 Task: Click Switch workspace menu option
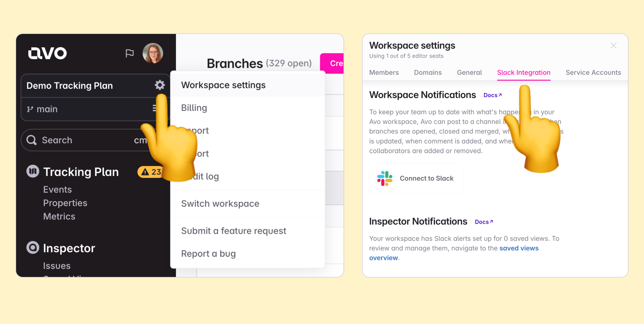pos(220,203)
